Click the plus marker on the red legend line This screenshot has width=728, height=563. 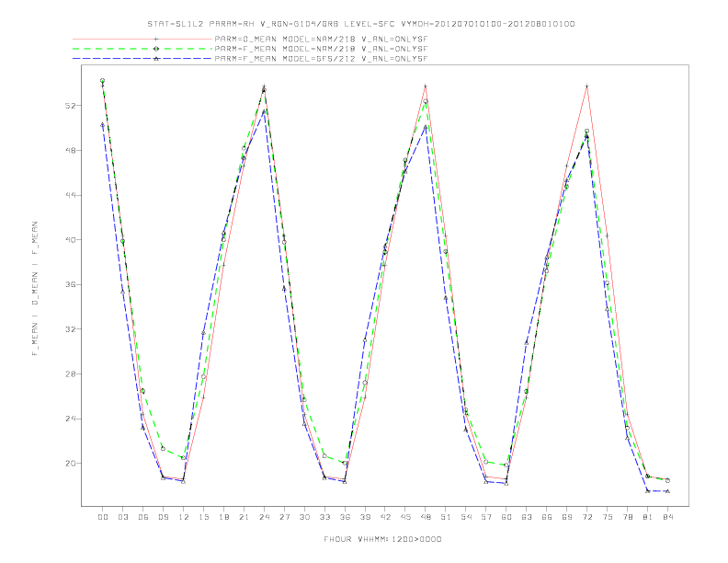(156, 39)
